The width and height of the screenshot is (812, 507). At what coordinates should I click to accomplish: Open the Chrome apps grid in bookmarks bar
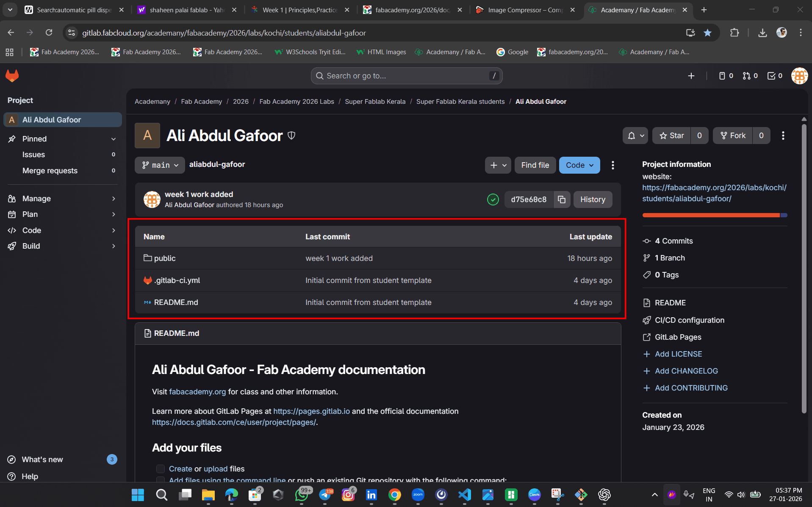[9, 52]
